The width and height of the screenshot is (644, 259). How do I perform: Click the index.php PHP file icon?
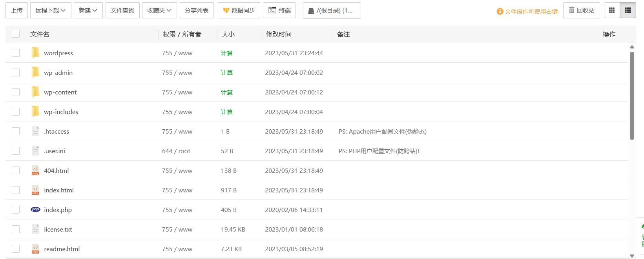[35, 210]
